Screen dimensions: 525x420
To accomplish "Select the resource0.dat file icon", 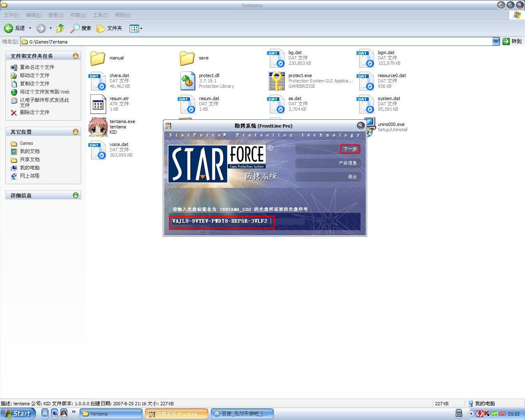I will (365, 81).
